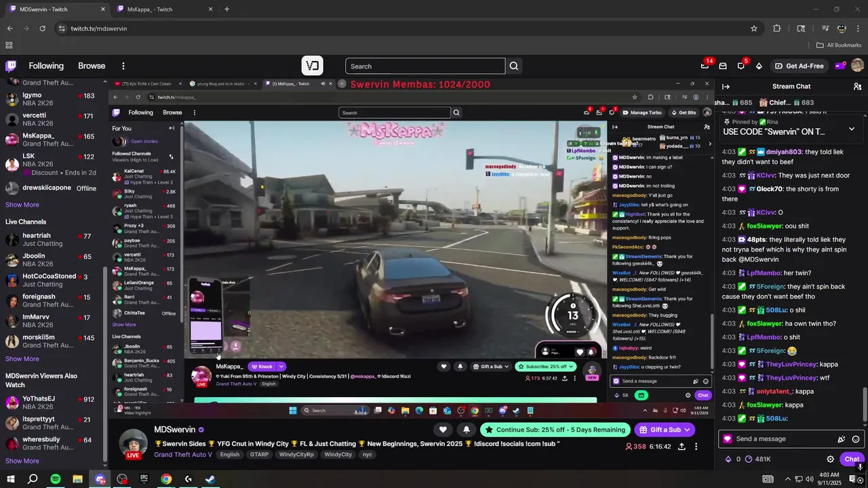Open Grand Theft Auto V category link
Screen dimensions: 868x488
183,455
